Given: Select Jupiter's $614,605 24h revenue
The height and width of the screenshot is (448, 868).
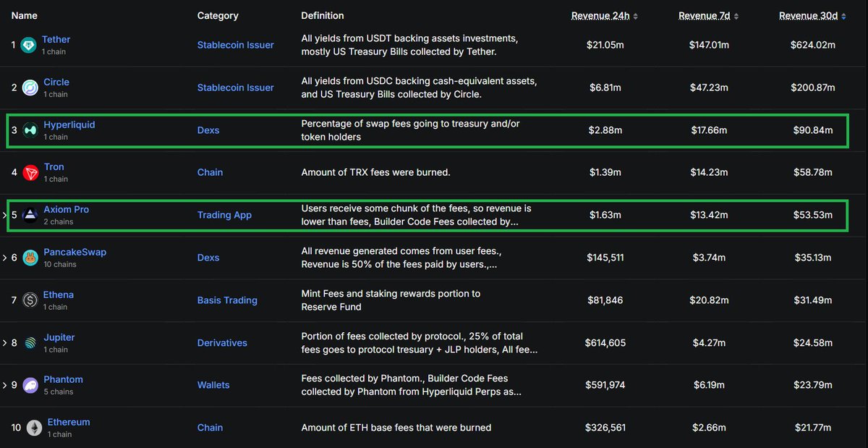Looking at the screenshot, I should (605, 343).
